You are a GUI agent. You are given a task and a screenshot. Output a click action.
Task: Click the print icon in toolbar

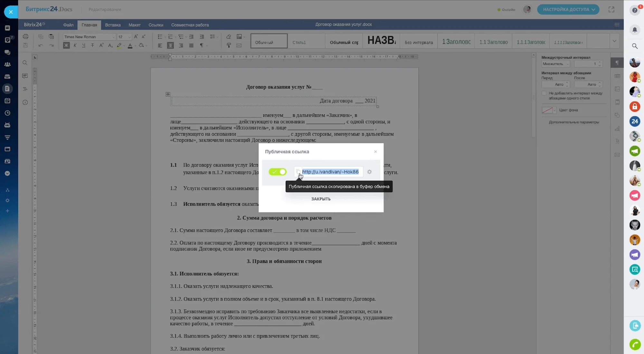click(x=26, y=36)
